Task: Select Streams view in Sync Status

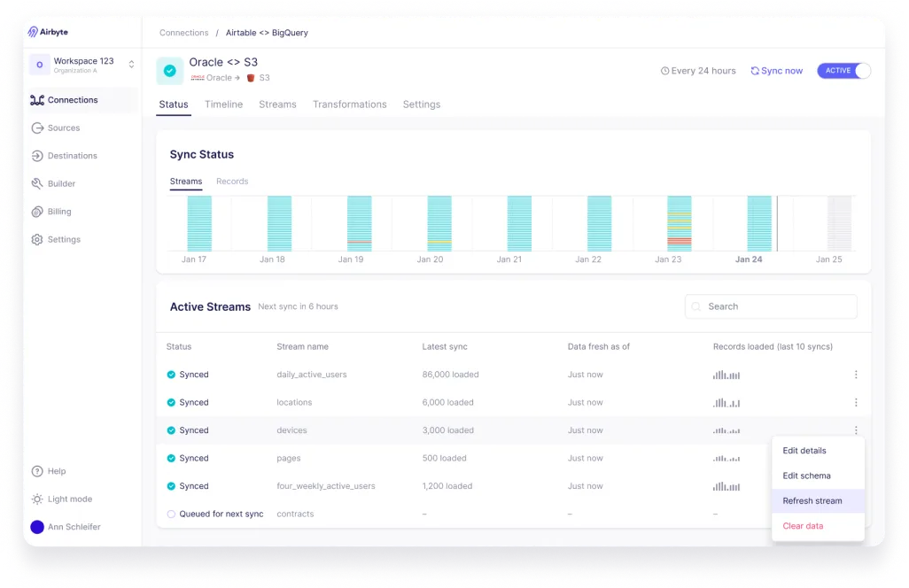Action: pyautogui.click(x=185, y=182)
